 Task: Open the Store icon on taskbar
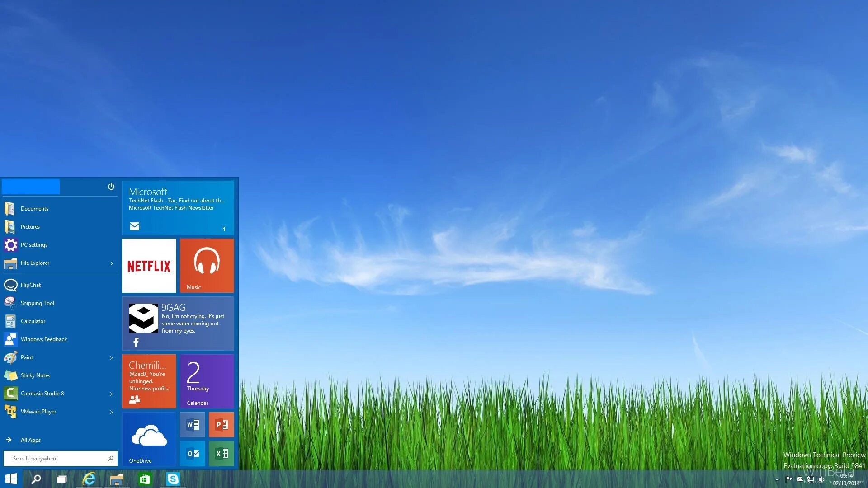[145, 479]
